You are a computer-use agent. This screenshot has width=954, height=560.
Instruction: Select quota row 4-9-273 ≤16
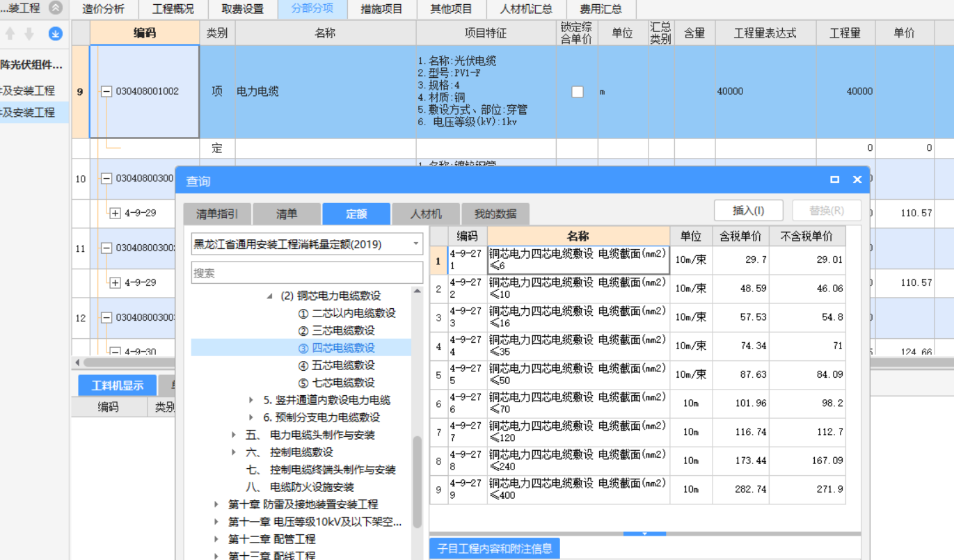(x=637, y=317)
